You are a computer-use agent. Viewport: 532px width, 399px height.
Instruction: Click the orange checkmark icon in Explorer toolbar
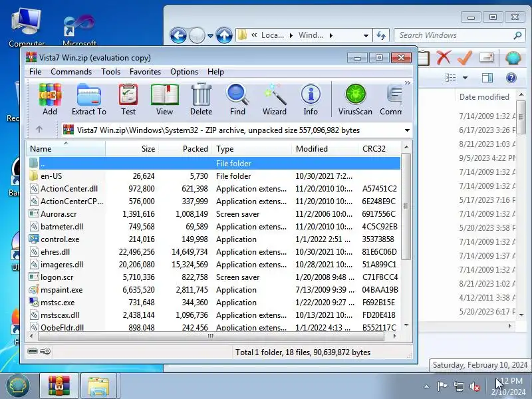click(464, 58)
